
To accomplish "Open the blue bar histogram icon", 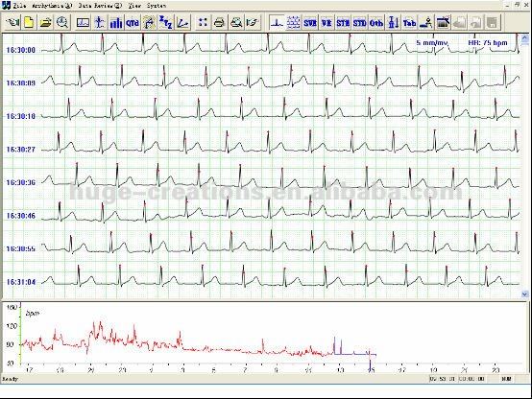I will click(116, 22).
